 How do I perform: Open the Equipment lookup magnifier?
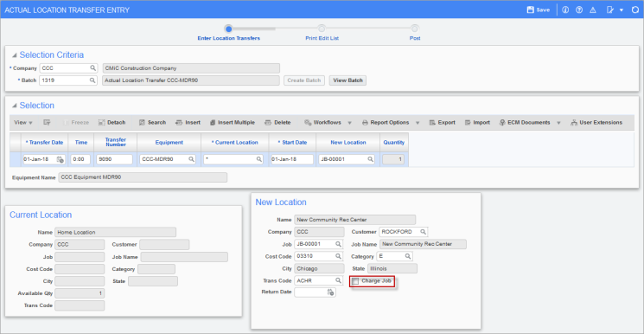click(191, 159)
